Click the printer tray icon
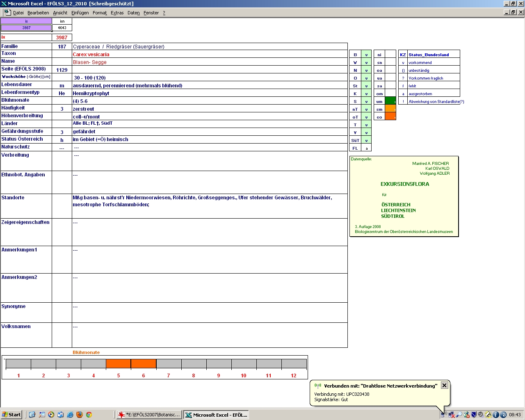This screenshot has width=525, height=420. click(x=488, y=415)
